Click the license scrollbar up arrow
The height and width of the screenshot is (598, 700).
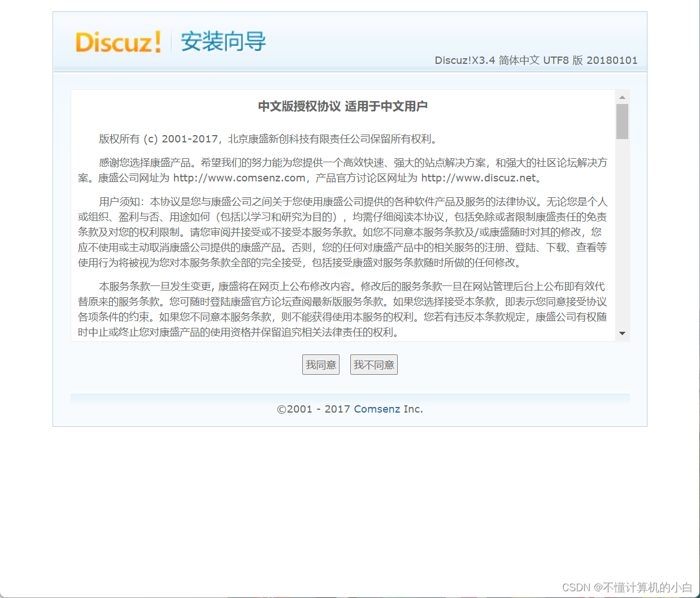point(622,97)
